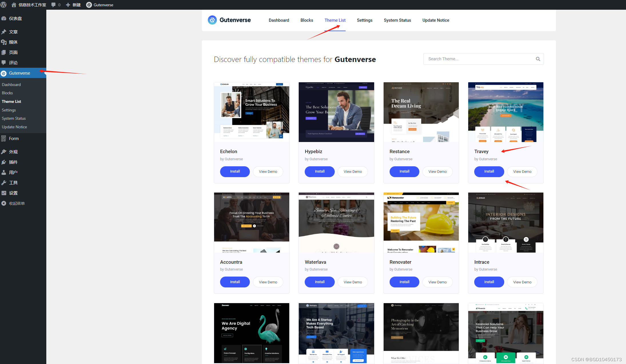Switch to the System Status tab

(397, 20)
